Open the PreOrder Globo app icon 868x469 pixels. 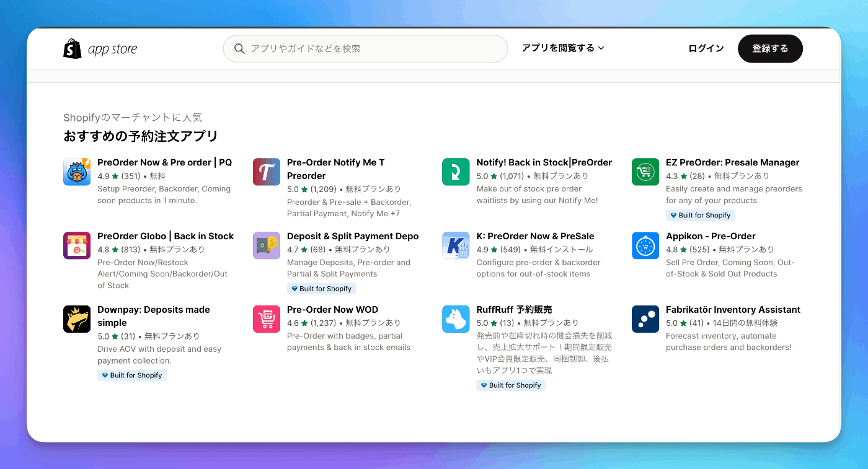click(x=77, y=245)
